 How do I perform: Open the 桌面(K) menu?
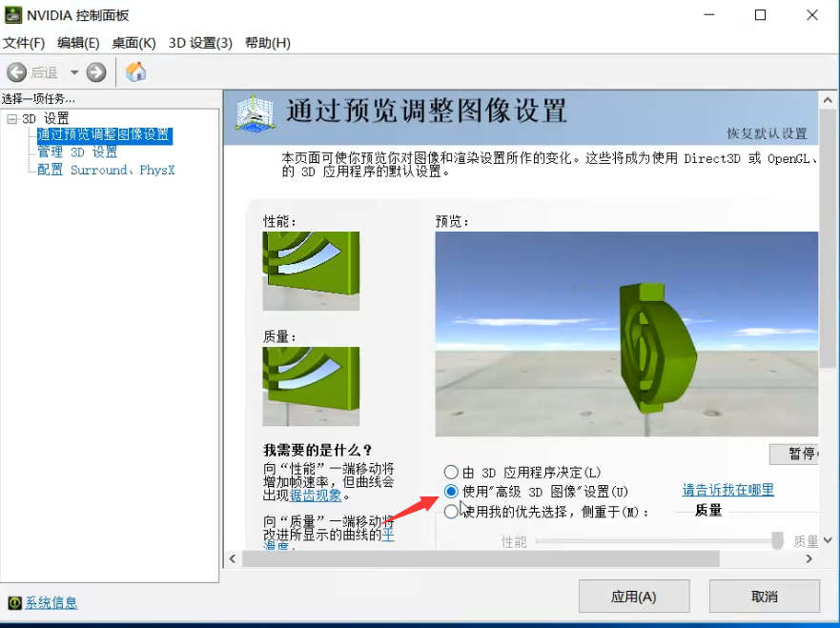coord(133,43)
